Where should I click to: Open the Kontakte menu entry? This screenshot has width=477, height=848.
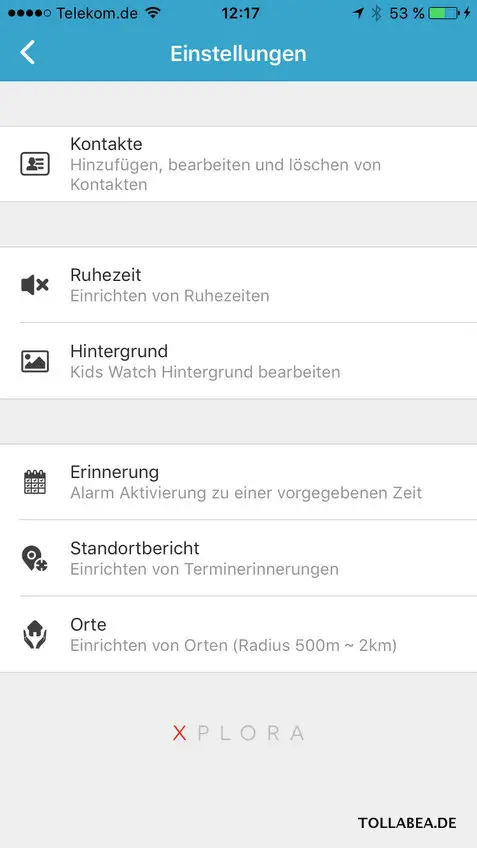coord(238,164)
